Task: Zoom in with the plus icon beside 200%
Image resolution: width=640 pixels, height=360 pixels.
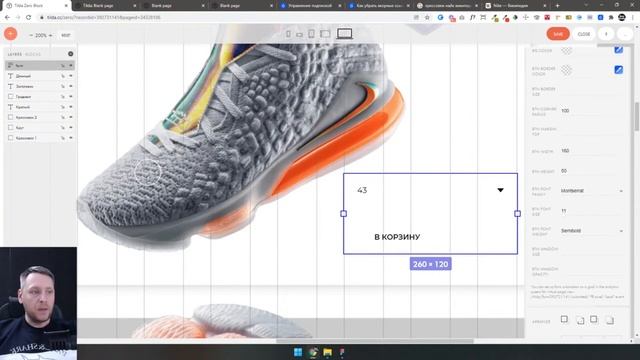Action: click(51, 36)
